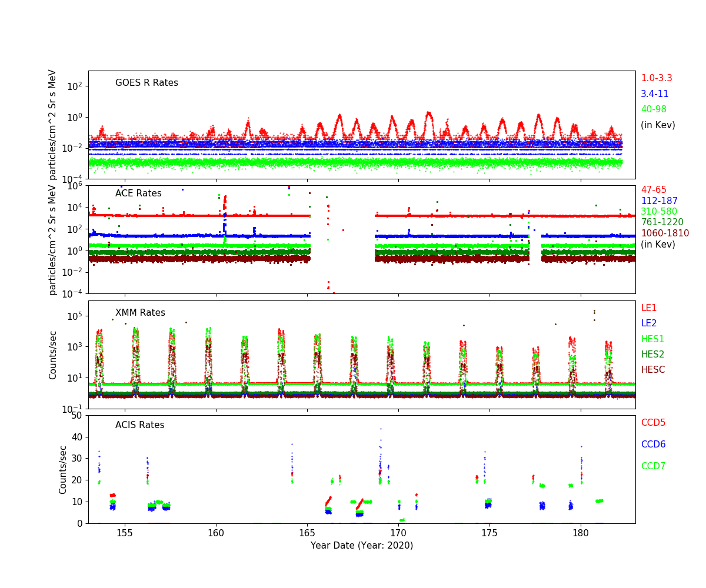
Task: Select the red 1.0-3.3 legend label
Action: [656, 78]
